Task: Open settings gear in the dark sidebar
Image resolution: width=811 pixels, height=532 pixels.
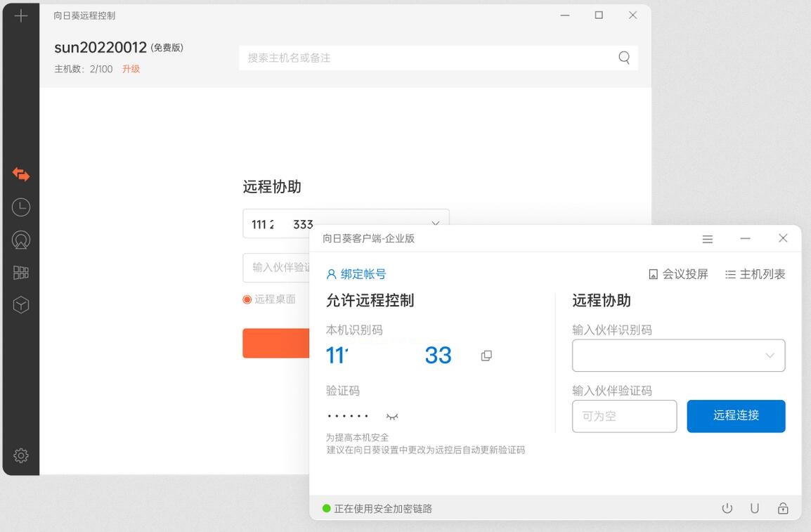Action: [20, 455]
